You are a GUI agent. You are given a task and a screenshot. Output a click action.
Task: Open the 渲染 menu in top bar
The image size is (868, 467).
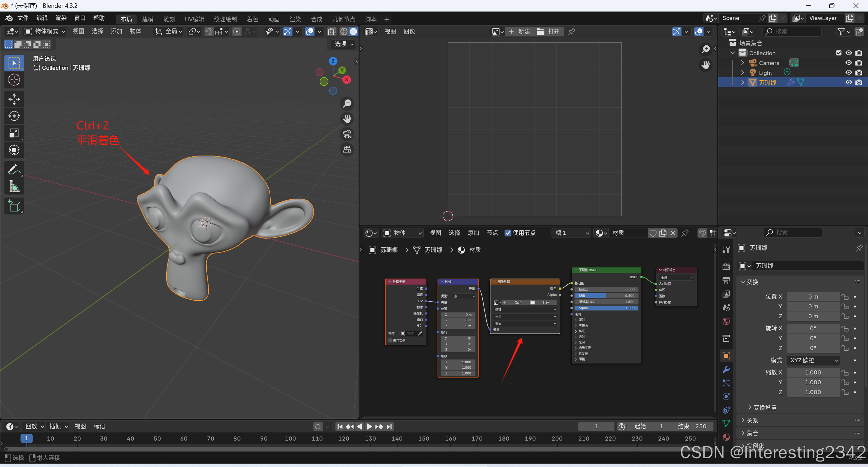61,18
